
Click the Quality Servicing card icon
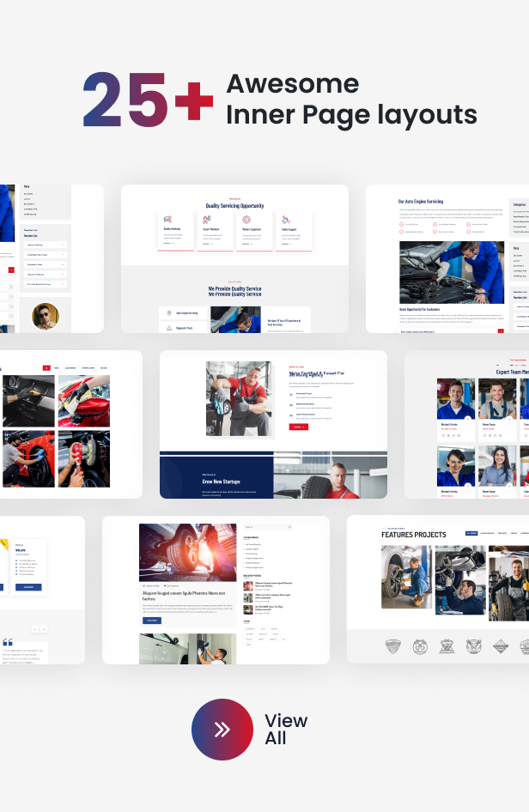167,220
